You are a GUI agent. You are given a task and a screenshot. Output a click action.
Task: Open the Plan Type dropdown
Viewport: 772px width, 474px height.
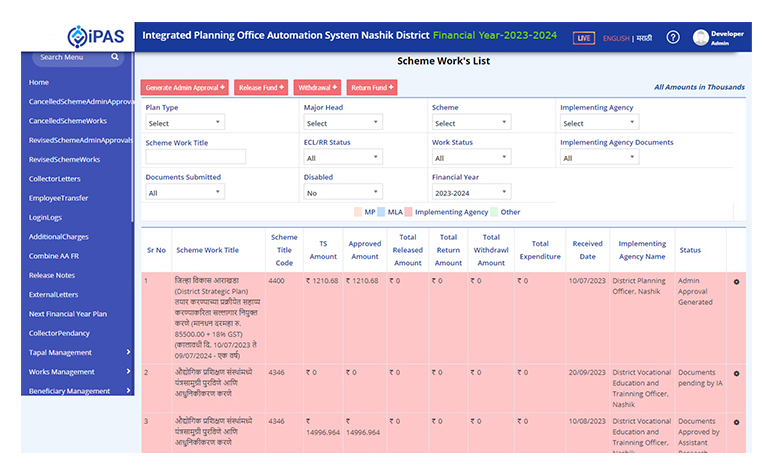tap(185, 123)
